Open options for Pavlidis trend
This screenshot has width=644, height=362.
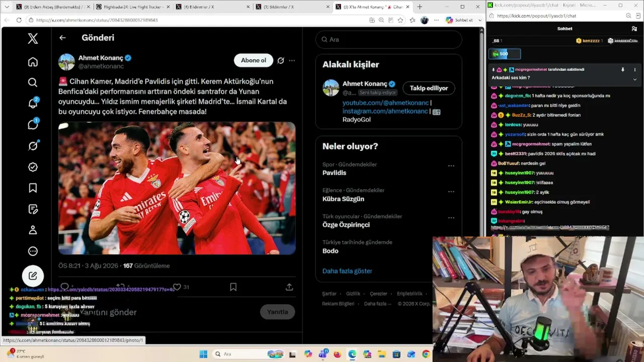pyautogui.click(x=451, y=166)
